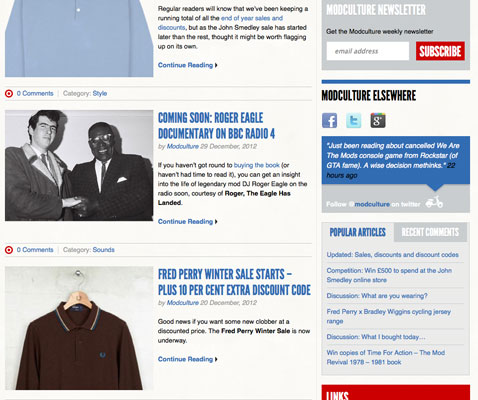
Task: Click the Modculture Elsewhere heading
Action: pos(369,96)
